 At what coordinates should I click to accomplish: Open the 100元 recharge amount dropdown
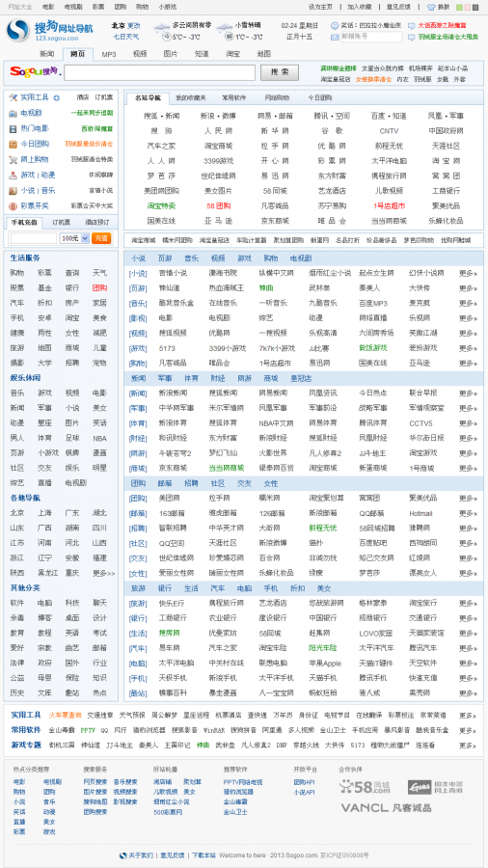[74, 238]
